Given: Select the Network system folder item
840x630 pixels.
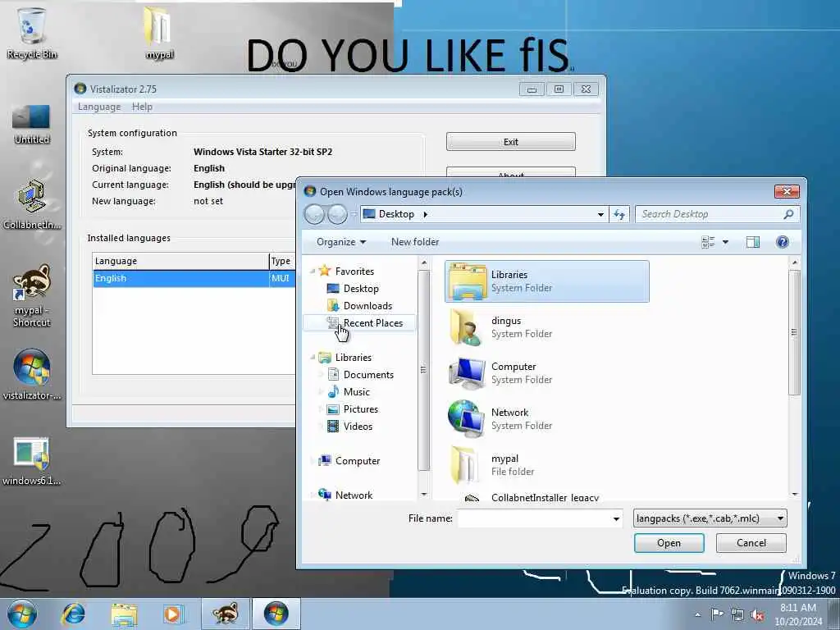Looking at the screenshot, I should coord(547,419).
